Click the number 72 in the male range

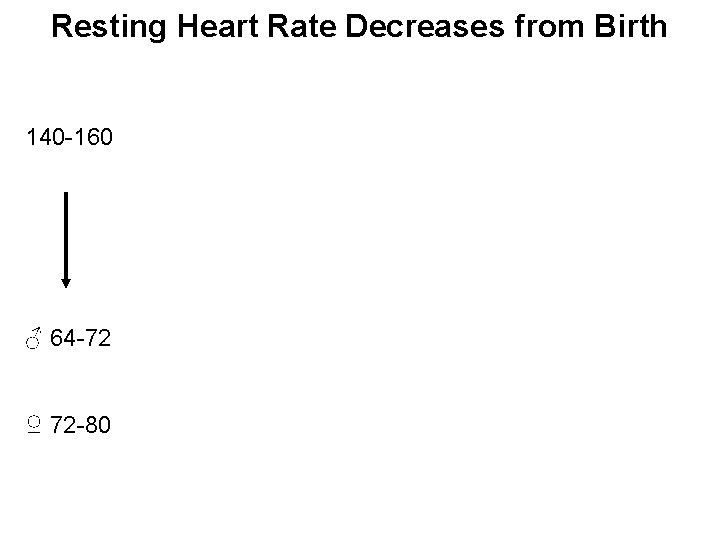pos(97,341)
